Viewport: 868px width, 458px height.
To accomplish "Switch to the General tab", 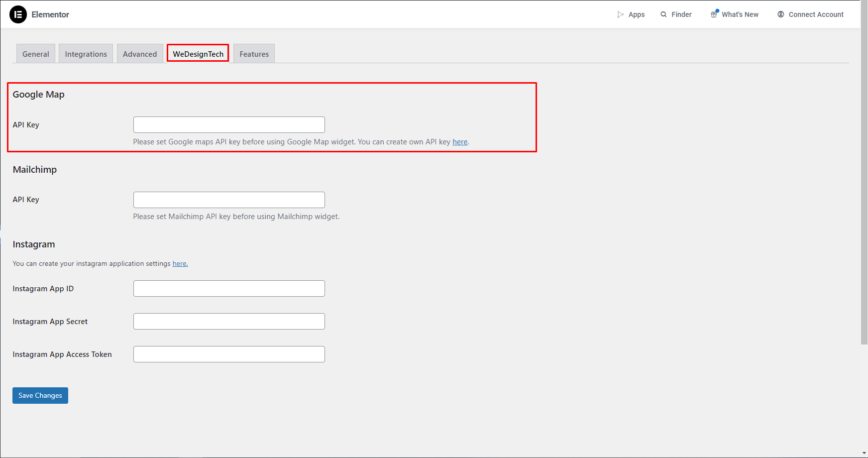I will 36,54.
